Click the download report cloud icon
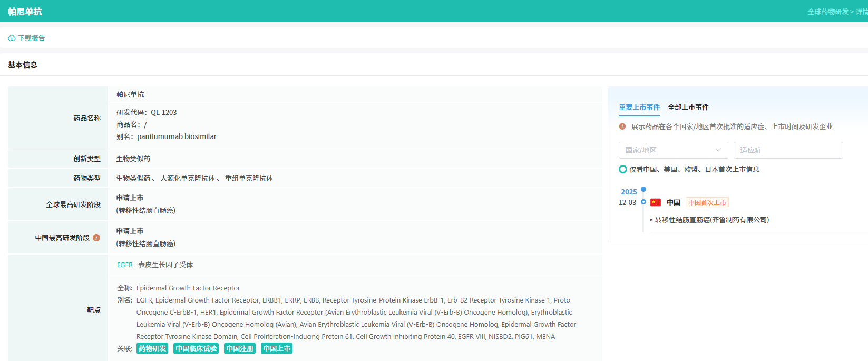The height and width of the screenshot is (361, 868). coord(12,38)
